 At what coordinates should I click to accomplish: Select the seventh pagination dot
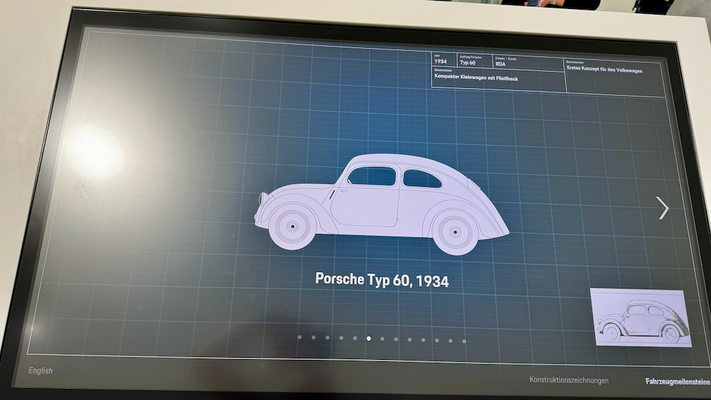[382, 339]
